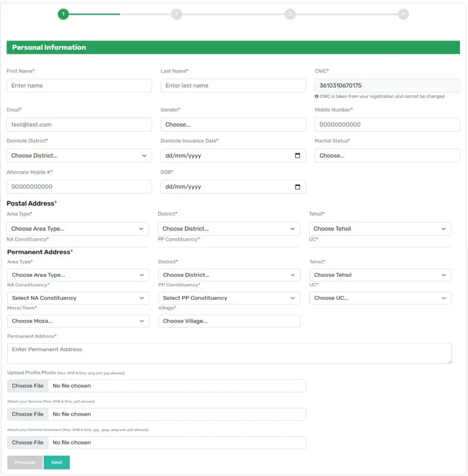The image size is (468, 476).
Task: Choose a file for the Profile Photo upload
Action: (27, 385)
